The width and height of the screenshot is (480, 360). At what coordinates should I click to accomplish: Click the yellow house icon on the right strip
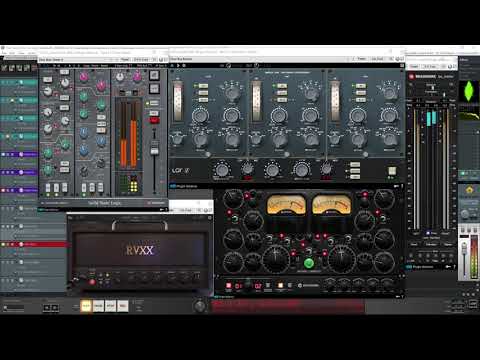click(469, 190)
